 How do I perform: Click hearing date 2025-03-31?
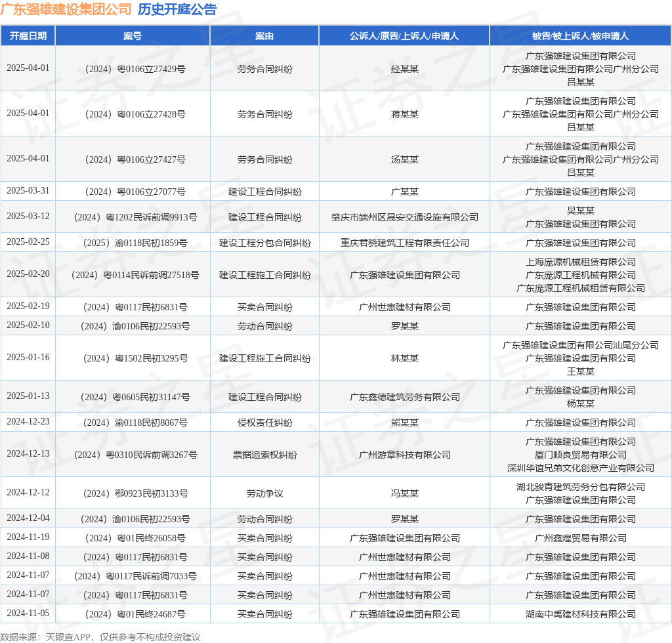[x=28, y=191]
